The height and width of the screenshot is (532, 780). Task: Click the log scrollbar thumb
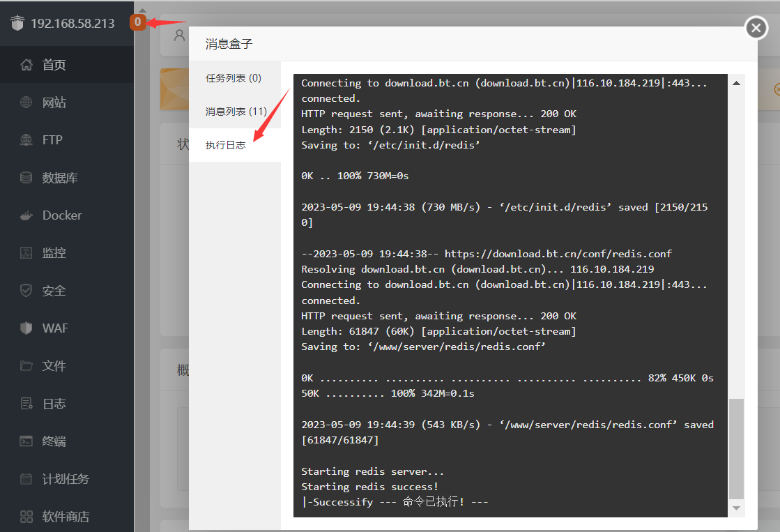tap(736, 448)
